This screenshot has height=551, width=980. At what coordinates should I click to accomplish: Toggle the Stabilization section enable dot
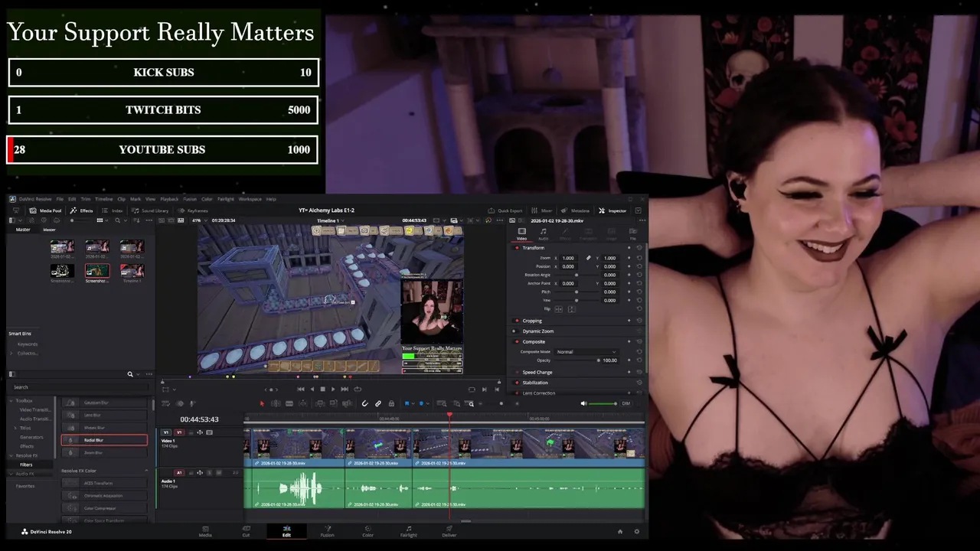coord(517,383)
